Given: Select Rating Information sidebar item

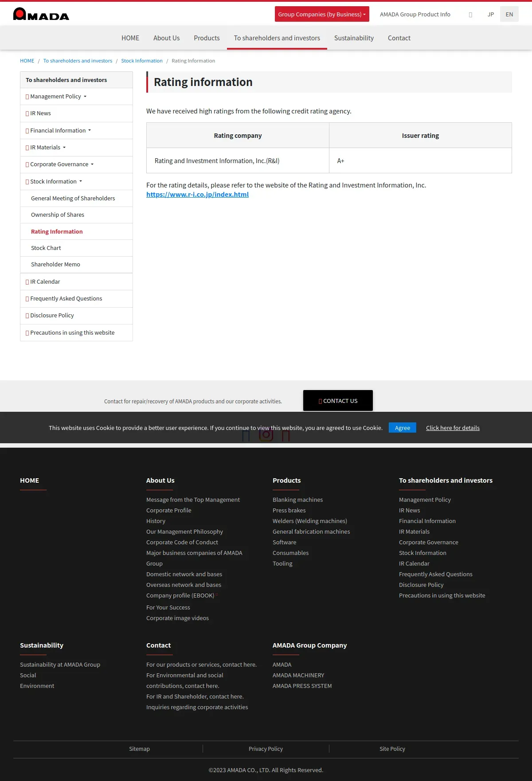Looking at the screenshot, I should (x=76, y=231).
